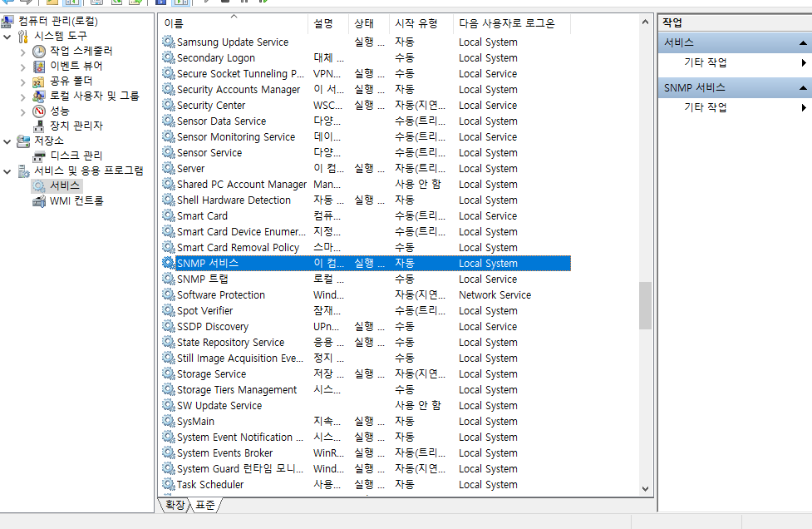812x529 pixels.
Task: Click the gear icon beside Secondary Logon
Action: pos(169,57)
